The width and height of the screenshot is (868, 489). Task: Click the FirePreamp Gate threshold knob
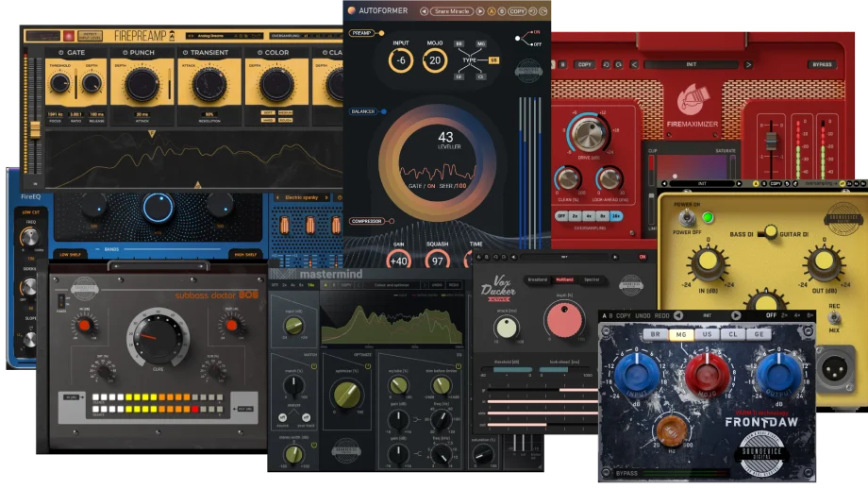[x=59, y=84]
